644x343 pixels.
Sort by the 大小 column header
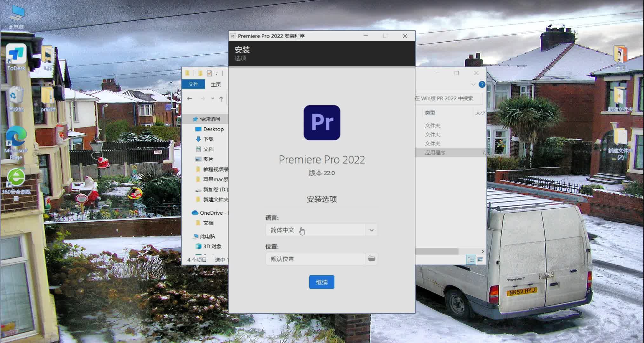(x=480, y=113)
